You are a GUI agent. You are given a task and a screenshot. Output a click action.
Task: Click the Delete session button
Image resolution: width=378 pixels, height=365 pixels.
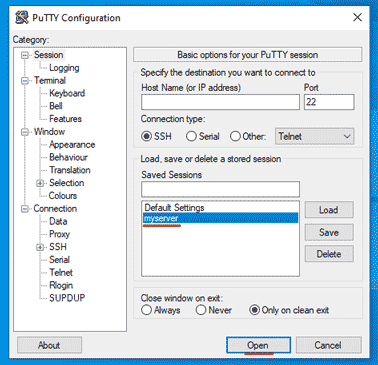329,254
